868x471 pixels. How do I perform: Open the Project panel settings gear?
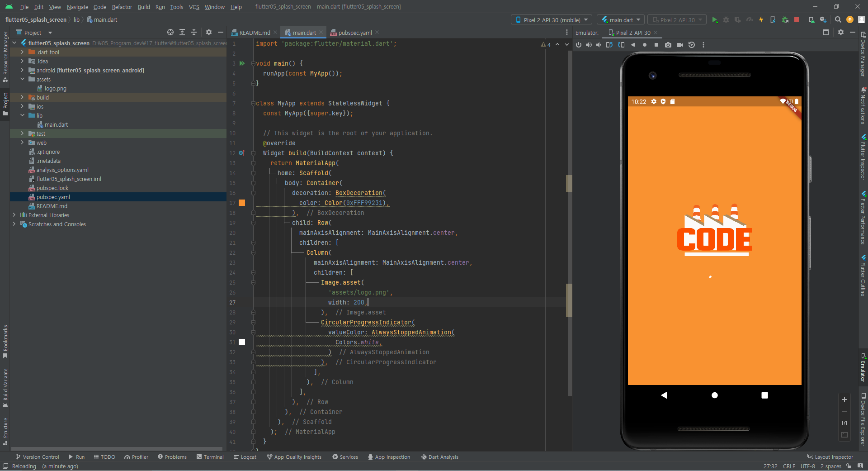(209, 33)
